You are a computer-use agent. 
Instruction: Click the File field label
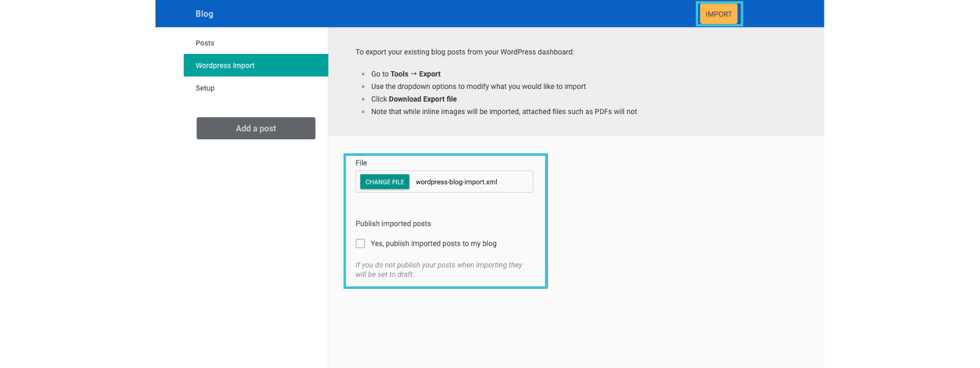361,163
